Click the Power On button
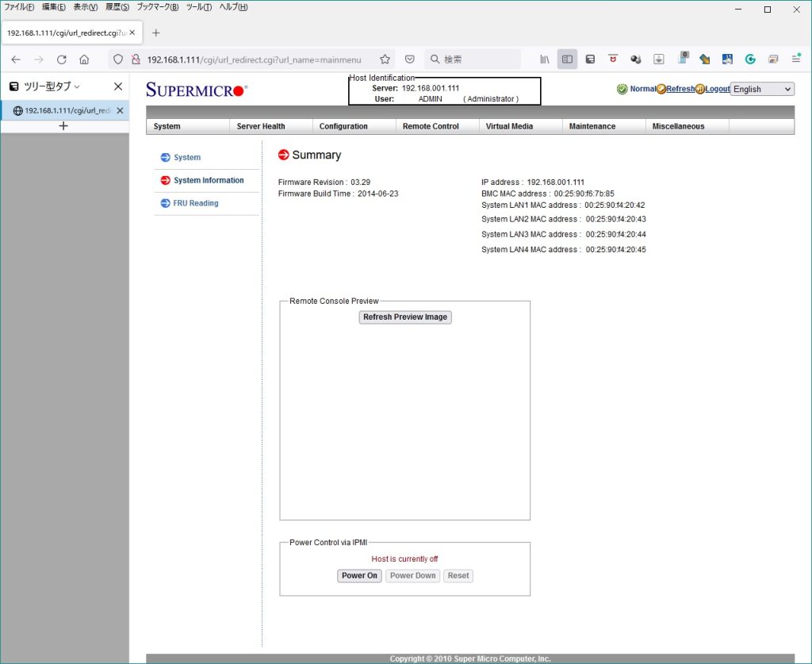Viewport: 812px width, 664px height. 359,576
